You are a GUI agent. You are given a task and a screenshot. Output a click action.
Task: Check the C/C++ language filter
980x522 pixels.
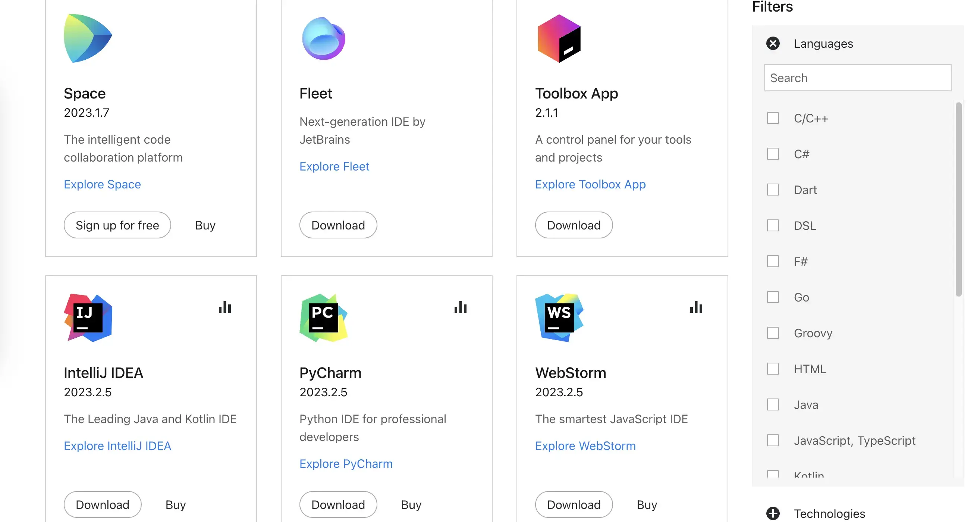pos(773,118)
